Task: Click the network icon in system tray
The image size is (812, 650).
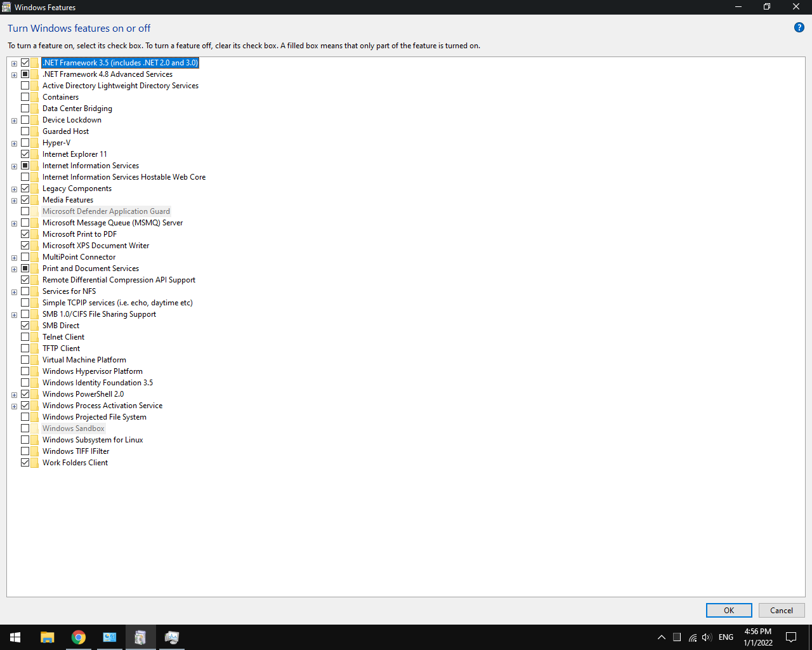Action: (x=693, y=637)
